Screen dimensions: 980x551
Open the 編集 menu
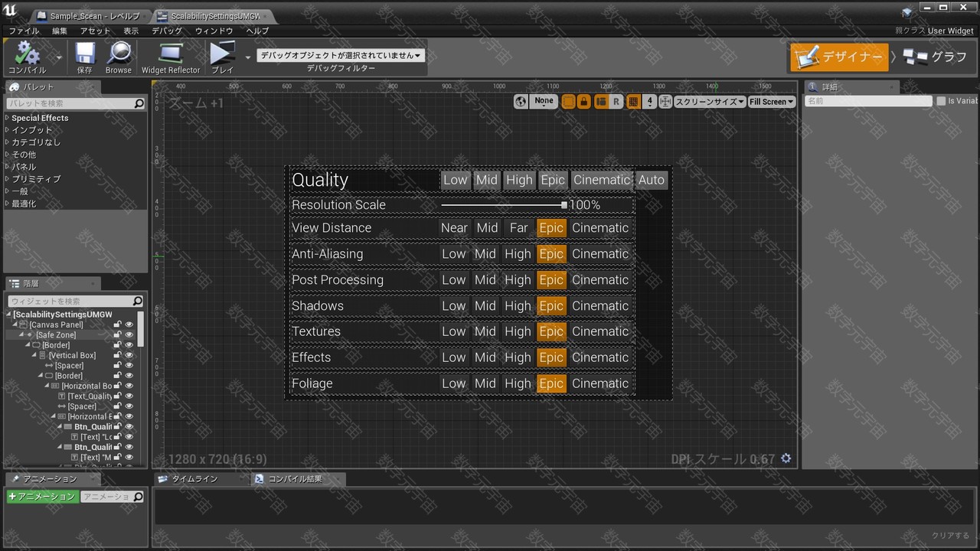(60, 31)
